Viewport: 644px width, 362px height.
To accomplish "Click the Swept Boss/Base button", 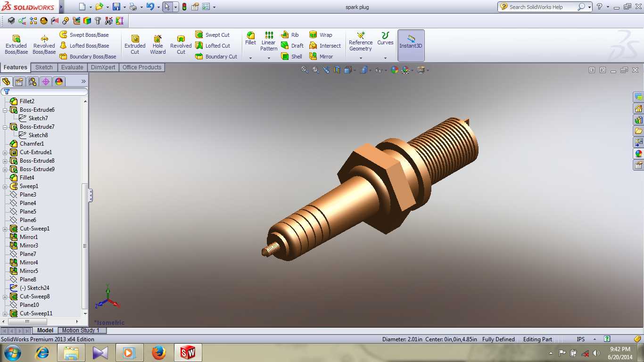I will [x=84, y=35].
